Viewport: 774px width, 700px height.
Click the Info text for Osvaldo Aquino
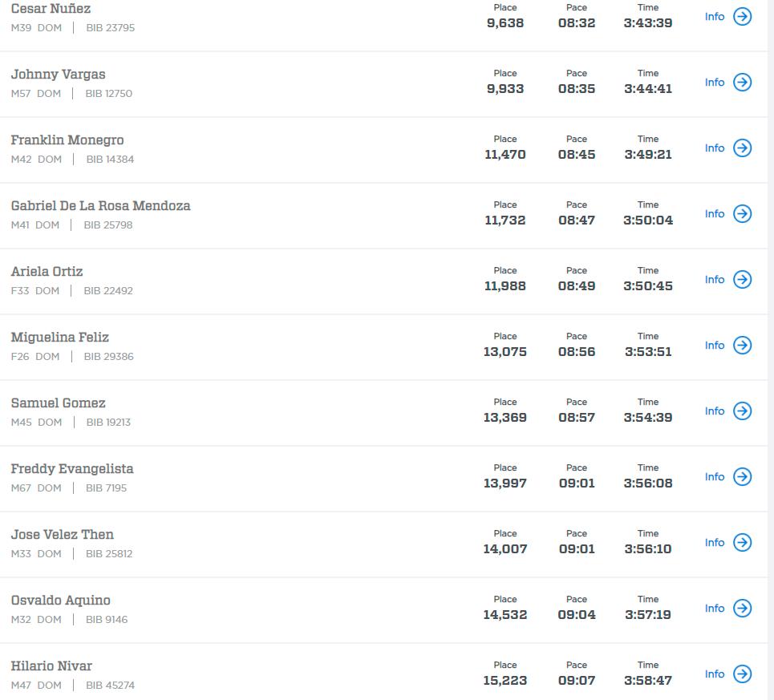[714, 609]
